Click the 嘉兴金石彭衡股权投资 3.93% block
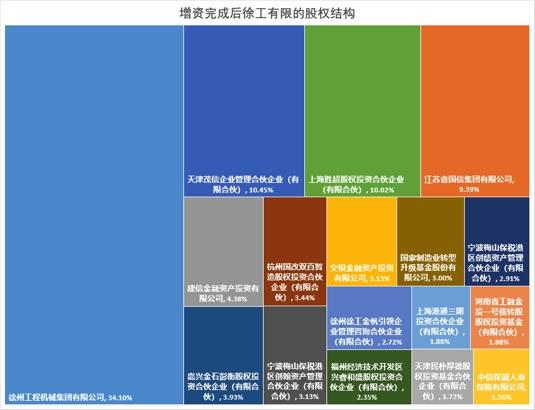The image size is (535, 410). click(x=223, y=355)
